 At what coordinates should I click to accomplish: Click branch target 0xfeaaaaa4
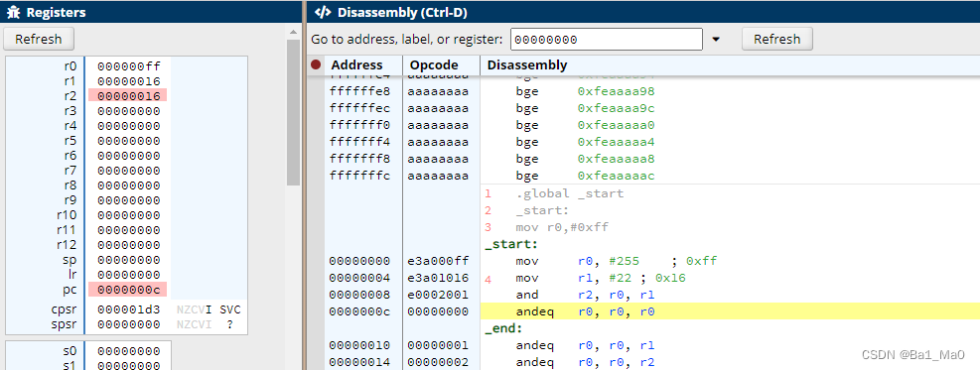coord(617,142)
